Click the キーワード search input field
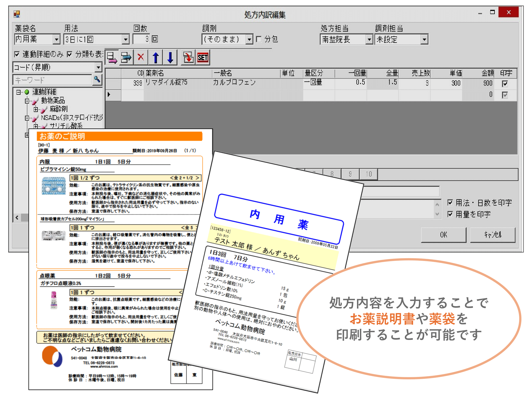The width and height of the screenshot is (532, 399). [x=52, y=80]
